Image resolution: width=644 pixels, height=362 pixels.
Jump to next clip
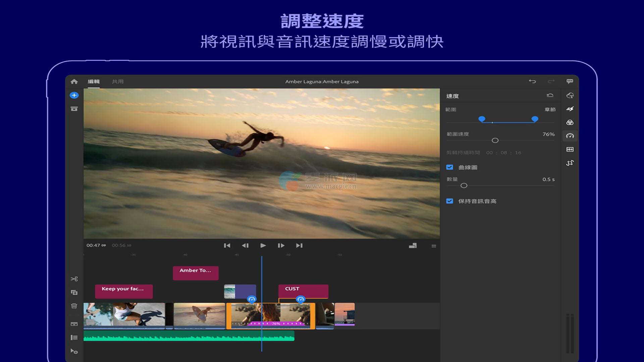(299, 246)
